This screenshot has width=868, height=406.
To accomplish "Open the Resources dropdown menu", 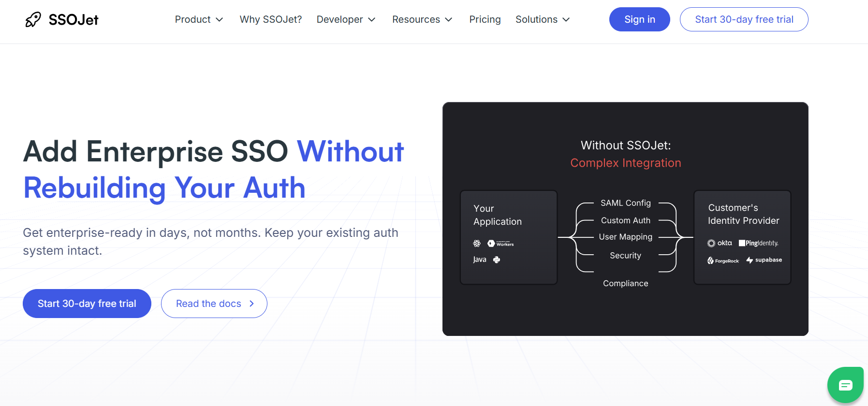I will click(x=422, y=19).
